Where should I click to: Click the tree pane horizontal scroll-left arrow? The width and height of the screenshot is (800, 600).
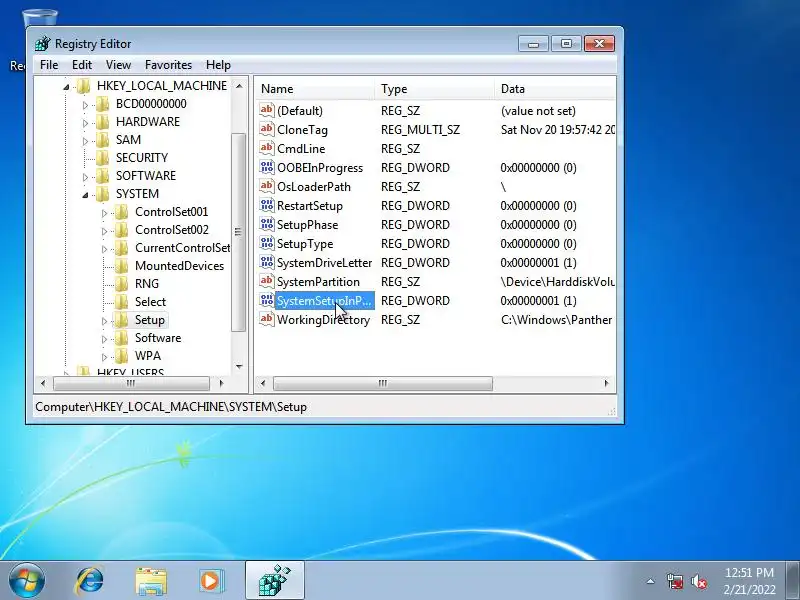(43, 383)
